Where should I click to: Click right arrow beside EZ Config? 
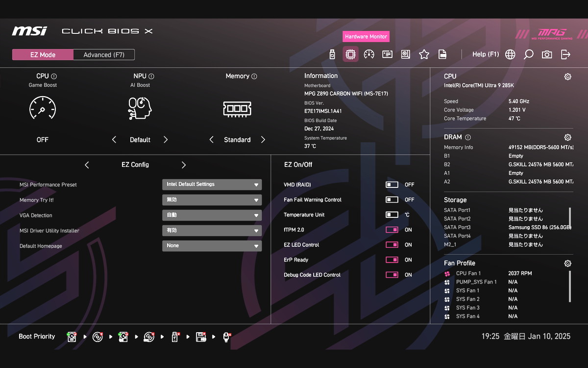pos(184,165)
